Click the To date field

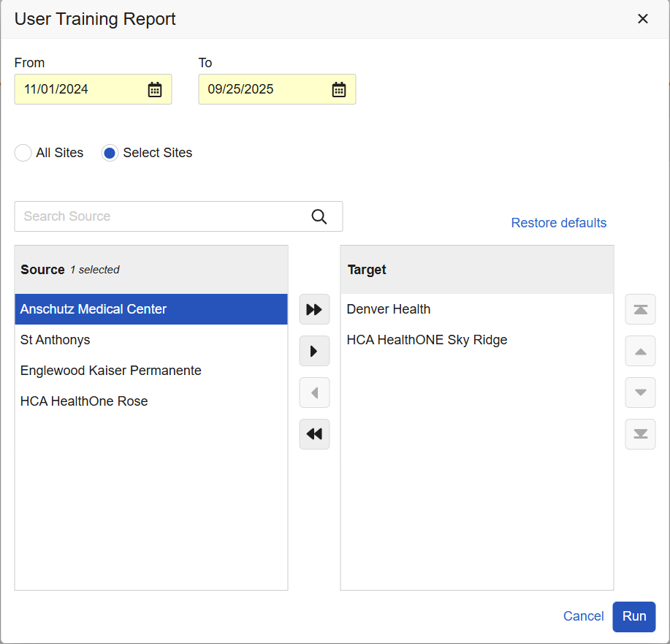click(x=263, y=89)
